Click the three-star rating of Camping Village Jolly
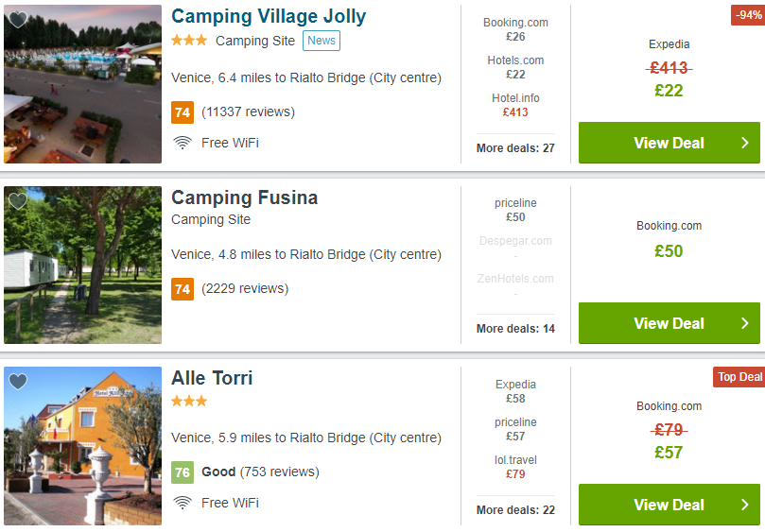765x532 pixels. [189, 41]
